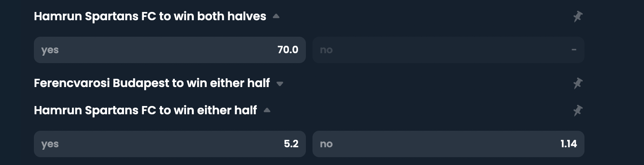Click the 70.0 odds value
Image resolution: width=644 pixels, height=165 pixels.
[x=288, y=50]
